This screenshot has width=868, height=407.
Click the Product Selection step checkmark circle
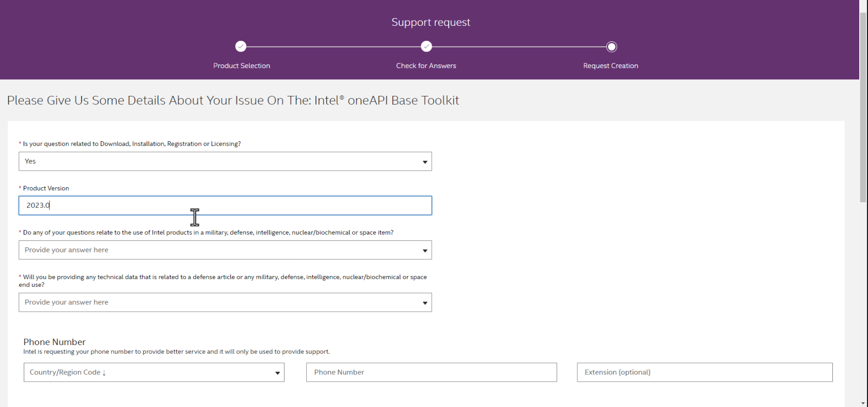(241, 46)
